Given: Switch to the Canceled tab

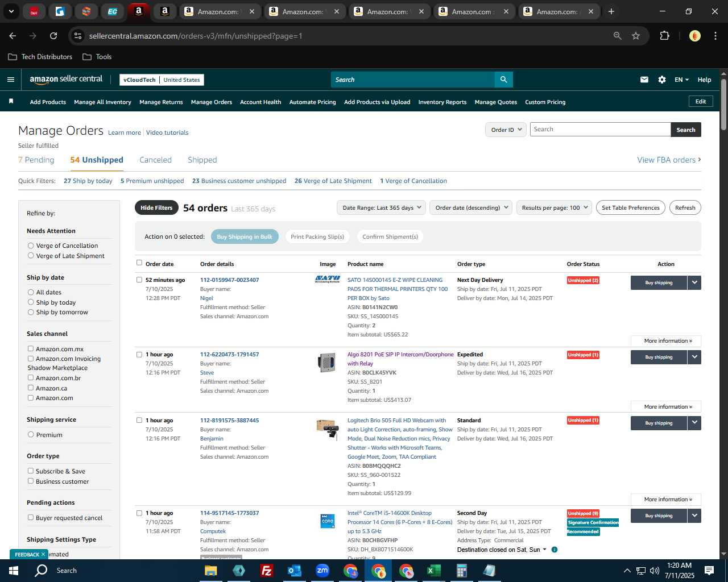Looking at the screenshot, I should (x=155, y=160).
